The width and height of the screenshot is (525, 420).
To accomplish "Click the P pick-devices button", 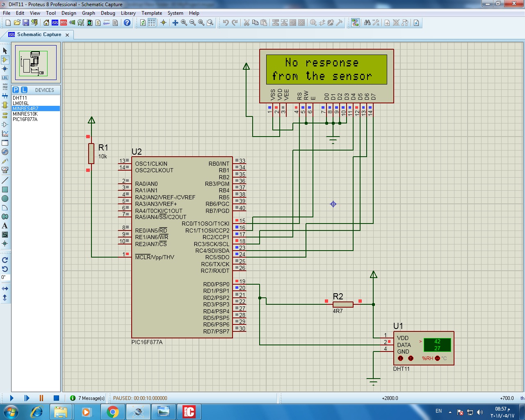I will (16, 90).
